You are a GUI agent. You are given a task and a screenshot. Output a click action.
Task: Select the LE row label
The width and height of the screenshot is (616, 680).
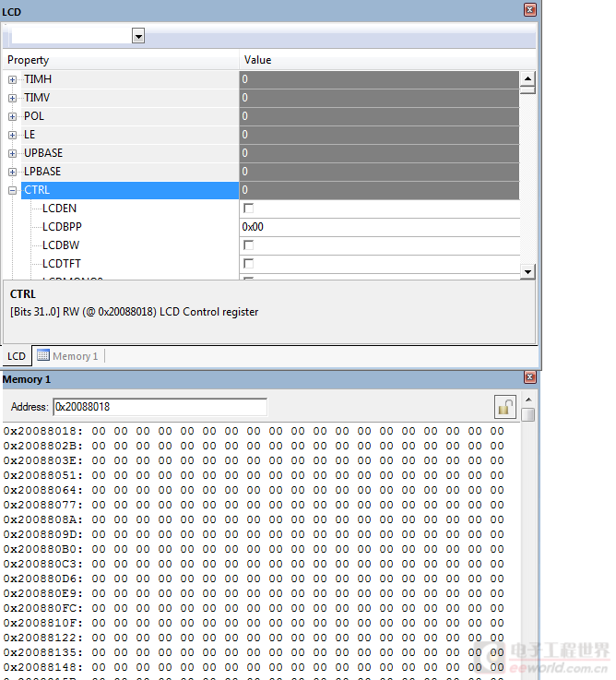click(30, 135)
